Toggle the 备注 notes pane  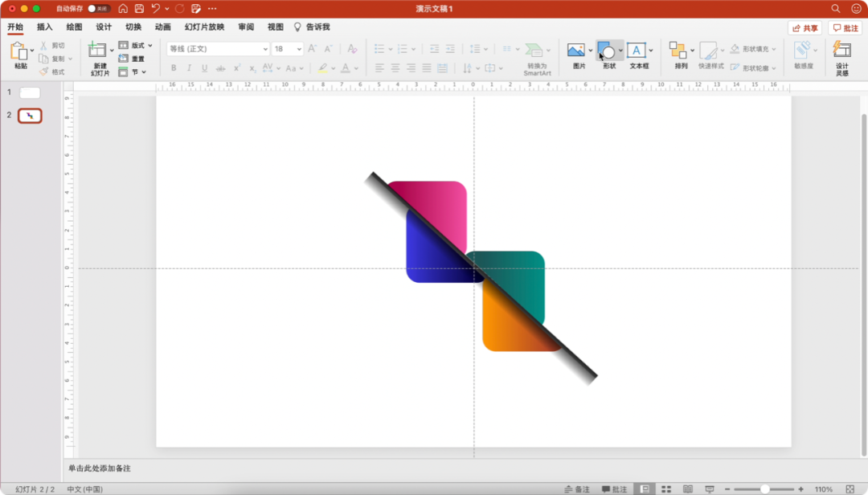pyautogui.click(x=576, y=489)
